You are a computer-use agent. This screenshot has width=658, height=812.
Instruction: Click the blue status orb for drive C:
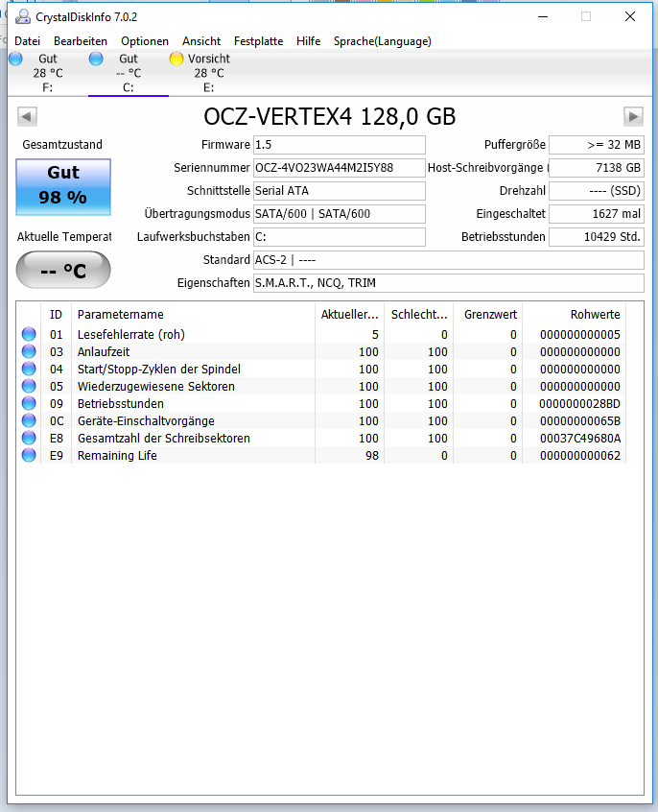tap(96, 59)
